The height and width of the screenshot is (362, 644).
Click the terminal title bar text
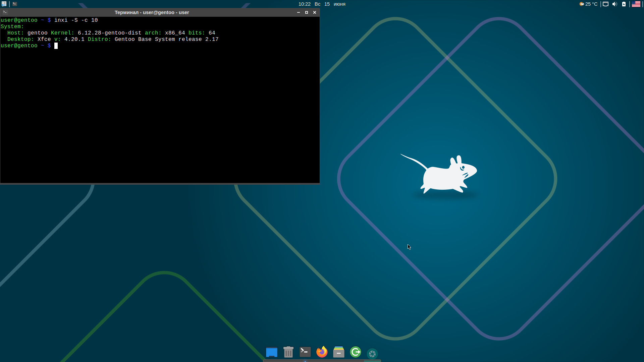(152, 12)
